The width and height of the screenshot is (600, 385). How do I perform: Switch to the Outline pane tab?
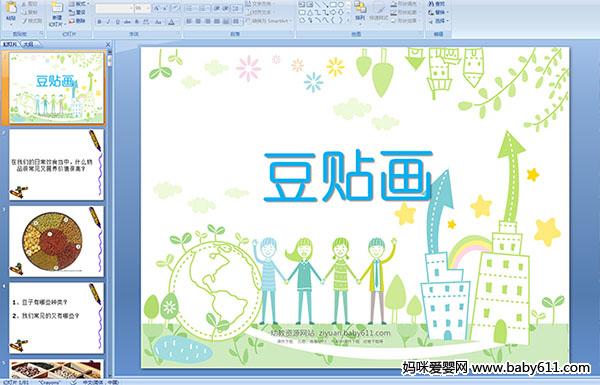(28, 44)
